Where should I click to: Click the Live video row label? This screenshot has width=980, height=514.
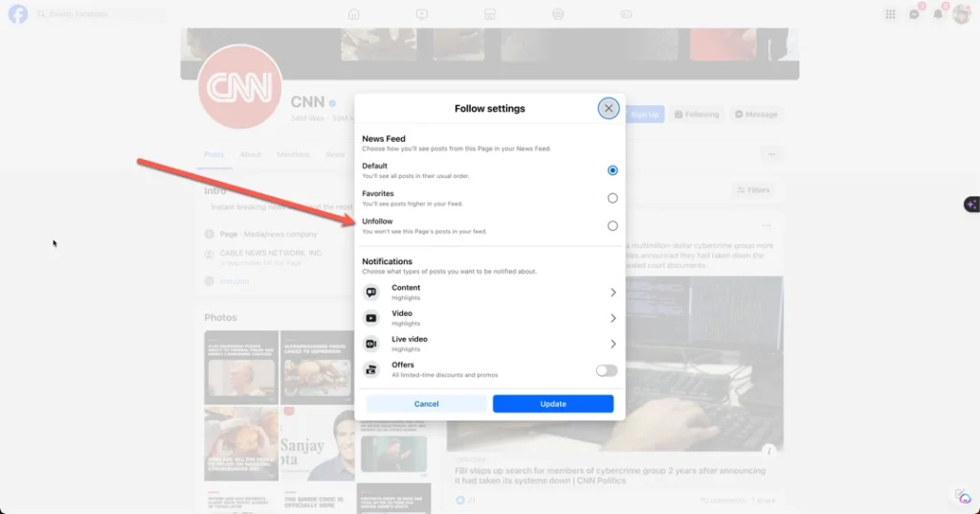pyautogui.click(x=410, y=339)
